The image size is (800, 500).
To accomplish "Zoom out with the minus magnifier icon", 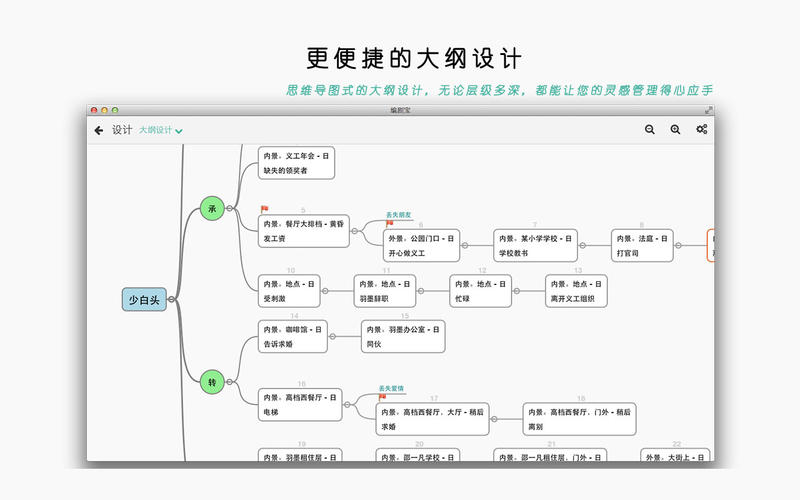I will (649, 130).
